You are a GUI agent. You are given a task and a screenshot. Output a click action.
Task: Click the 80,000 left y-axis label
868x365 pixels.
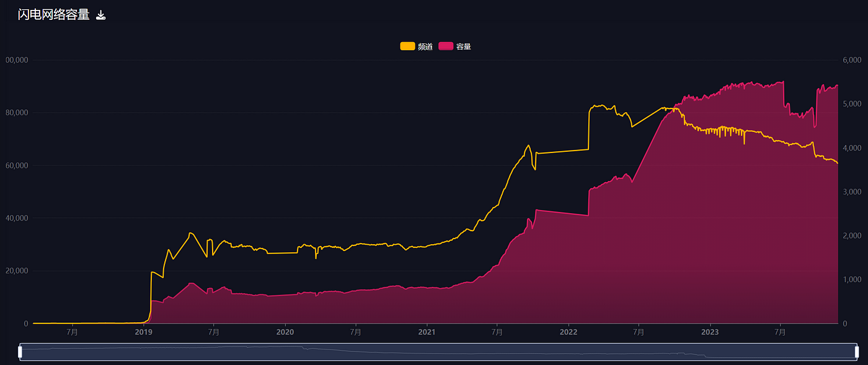click(17, 113)
